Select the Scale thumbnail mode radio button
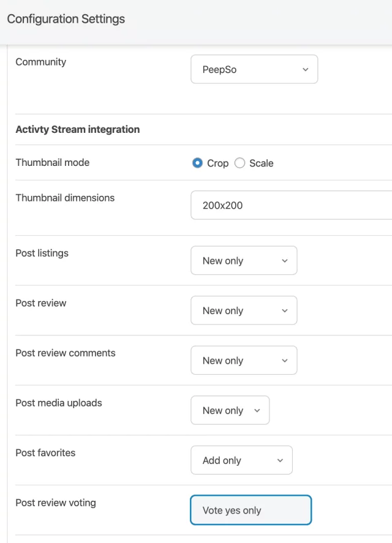392x543 pixels. (240, 163)
